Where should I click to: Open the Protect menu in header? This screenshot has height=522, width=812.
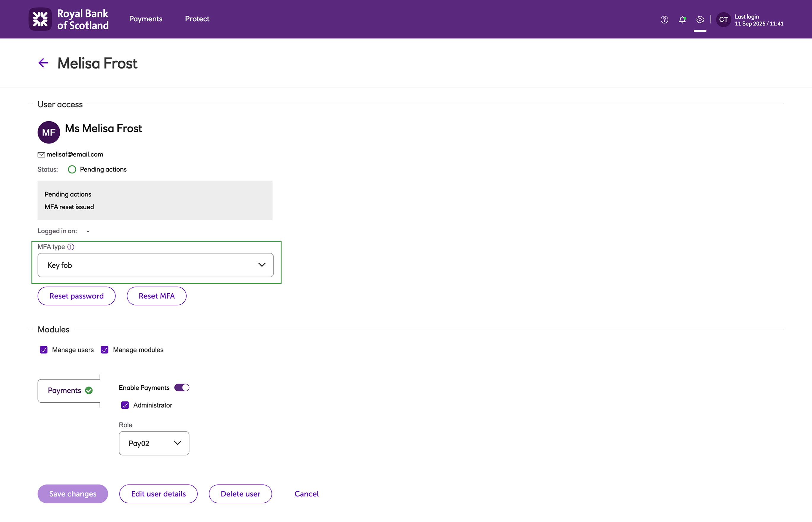(x=197, y=19)
